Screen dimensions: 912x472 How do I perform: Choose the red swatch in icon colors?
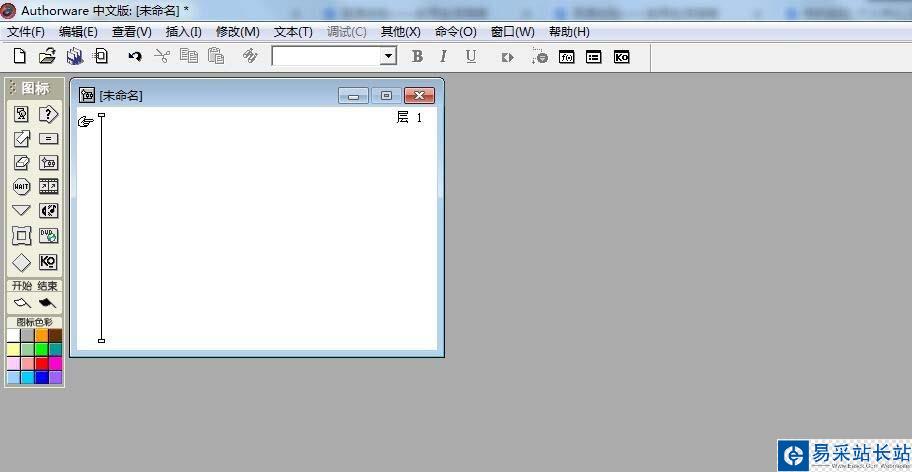point(41,364)
